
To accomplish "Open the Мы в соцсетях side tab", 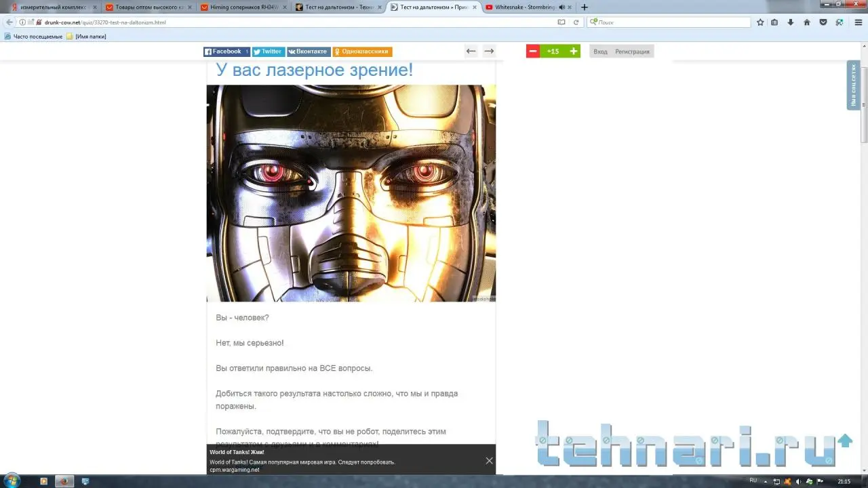I will pos(854,85).
